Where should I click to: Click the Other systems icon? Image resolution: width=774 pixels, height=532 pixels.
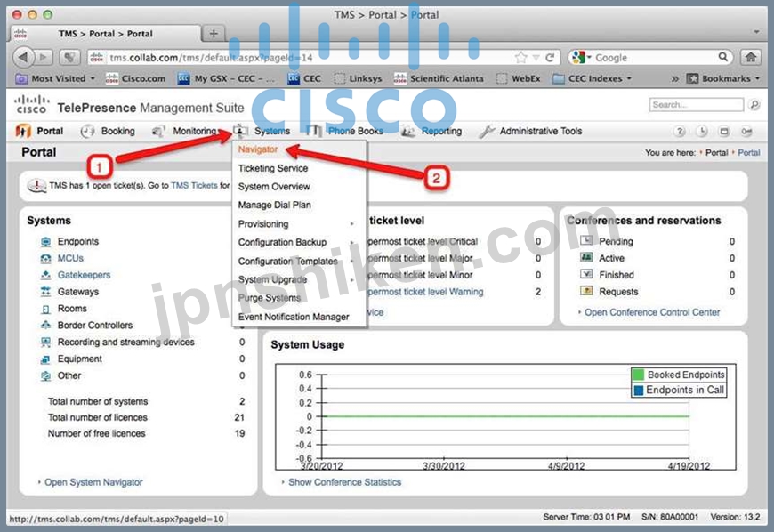coord(46,376)
